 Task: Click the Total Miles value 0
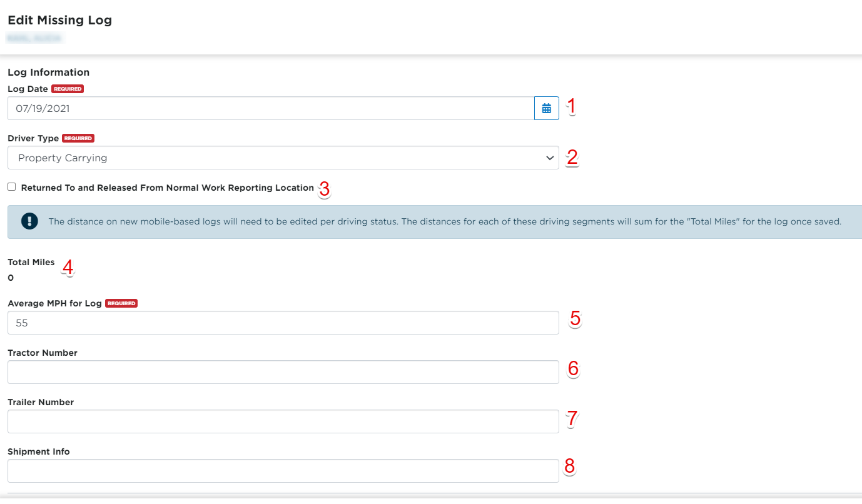pyautogui.click(x=11, y=278)
